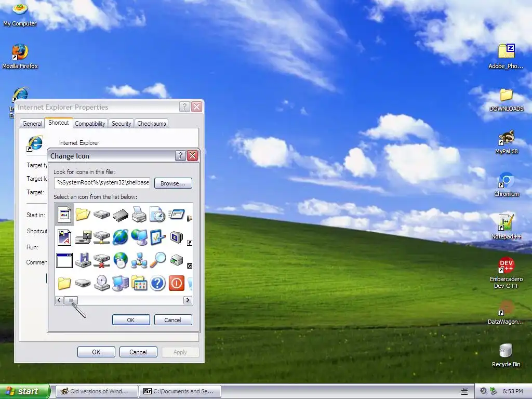This screenshot has height=399, width=532.
Task: Choose the blank application window icon
Action: pyautogui.click(x=64, y=261)
